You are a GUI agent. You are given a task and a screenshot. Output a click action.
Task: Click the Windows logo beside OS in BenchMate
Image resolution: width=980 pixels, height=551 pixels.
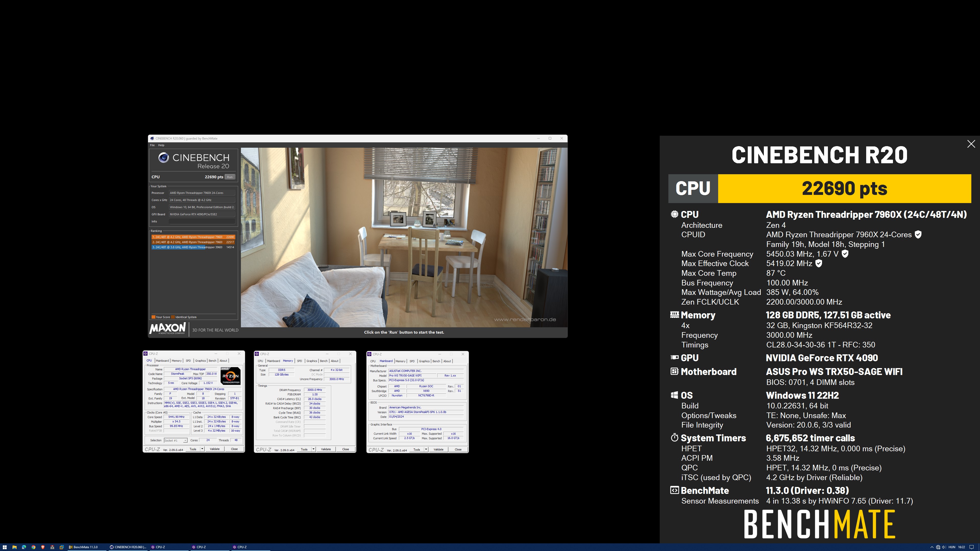pyautogui.click(x=674, y=395)
